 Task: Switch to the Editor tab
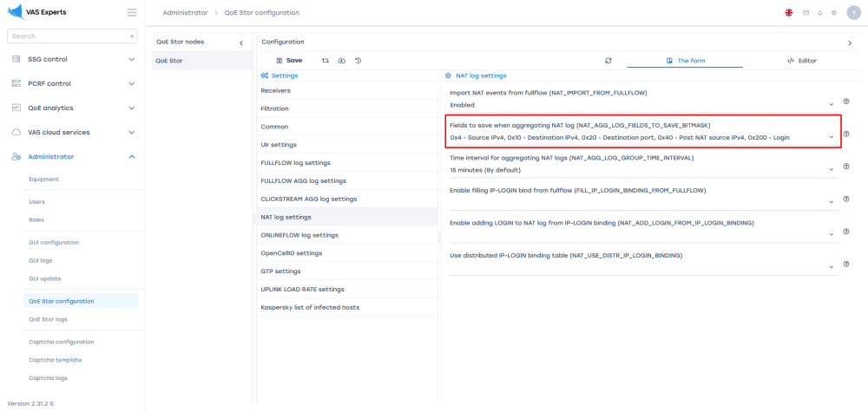[x=801, y=61]
